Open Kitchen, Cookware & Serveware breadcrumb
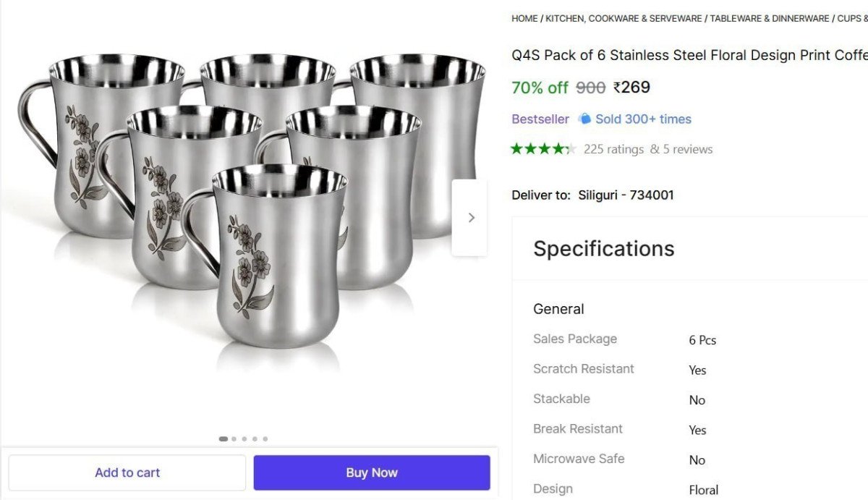The image size is (868, 500). (x=624, y=19)
